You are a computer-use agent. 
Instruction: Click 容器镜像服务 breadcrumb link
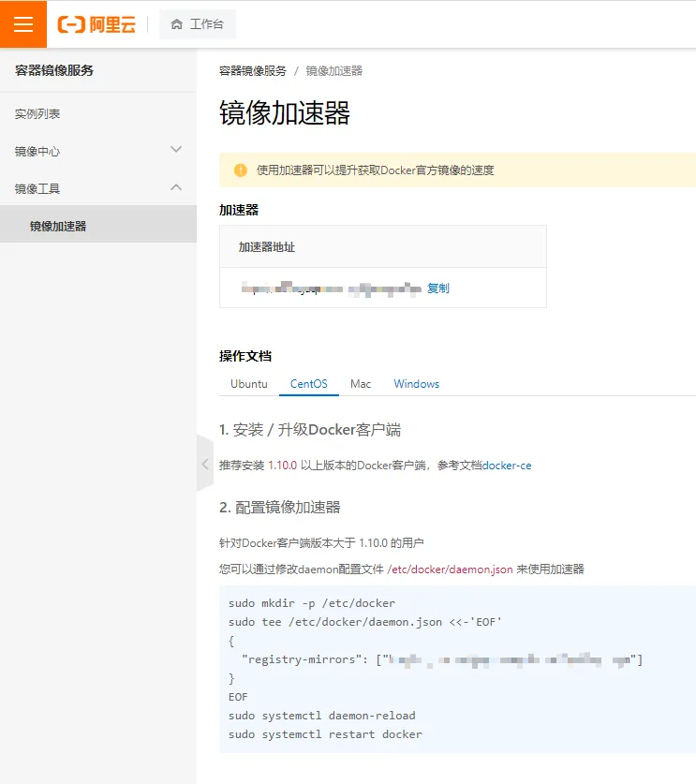[x=253, y=71]
